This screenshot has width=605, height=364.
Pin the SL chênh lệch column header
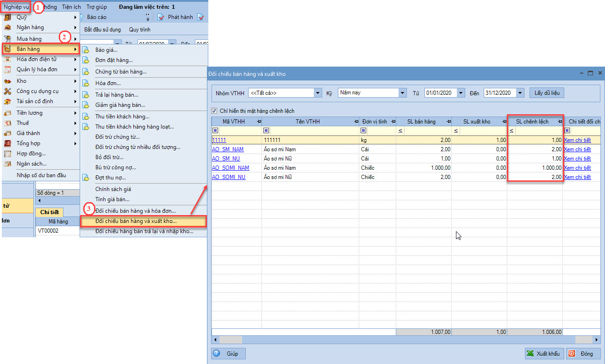[560, 122]
